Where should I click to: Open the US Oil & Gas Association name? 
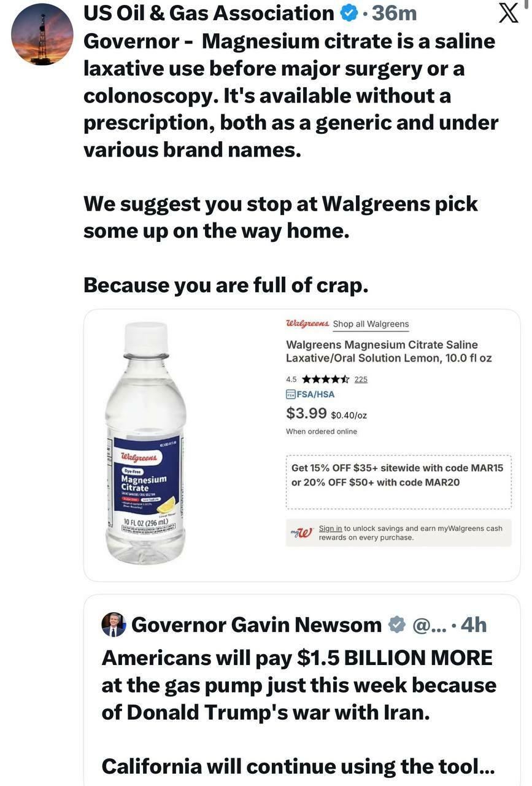pyautogui.click(x=209, y=13)
